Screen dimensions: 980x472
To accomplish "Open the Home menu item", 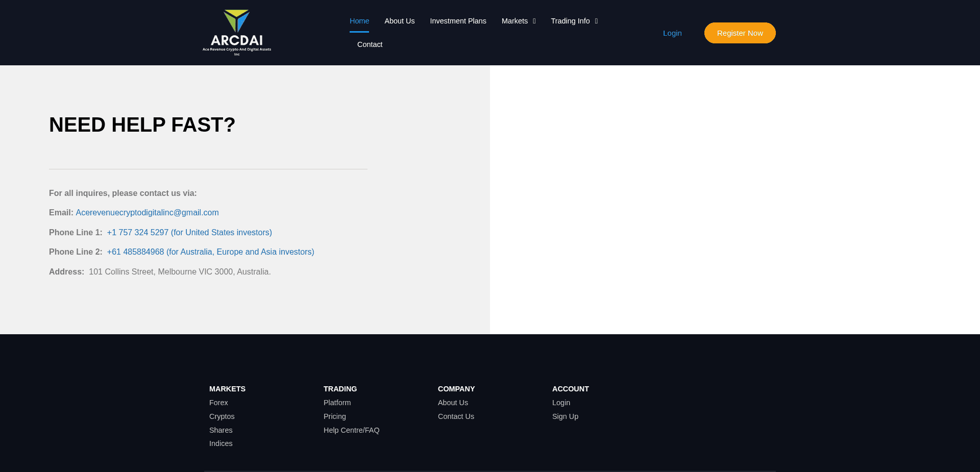I will 359,21.
